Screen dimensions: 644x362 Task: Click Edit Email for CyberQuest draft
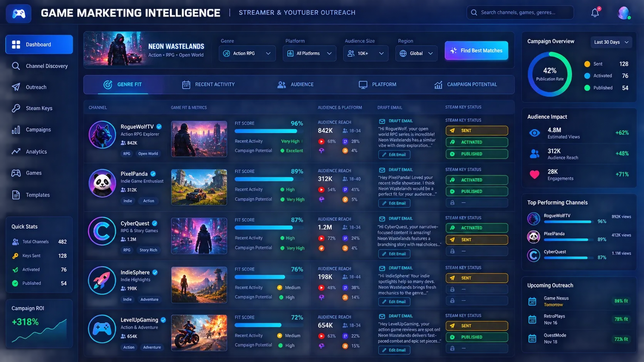[x=394, y=254]
